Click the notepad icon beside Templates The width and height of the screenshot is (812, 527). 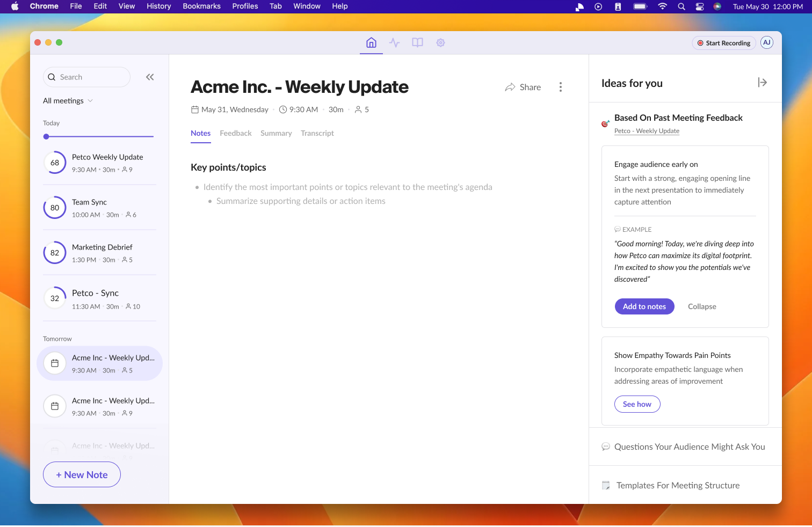point(606,486)
